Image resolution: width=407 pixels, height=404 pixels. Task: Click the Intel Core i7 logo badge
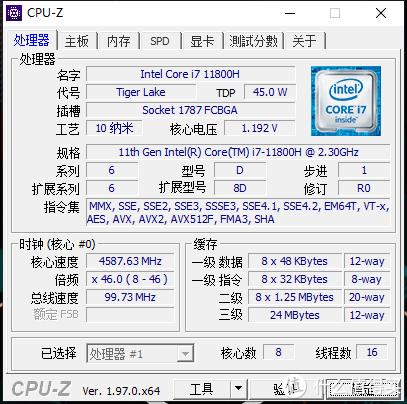pyautogui.click(x=346, y=101)
